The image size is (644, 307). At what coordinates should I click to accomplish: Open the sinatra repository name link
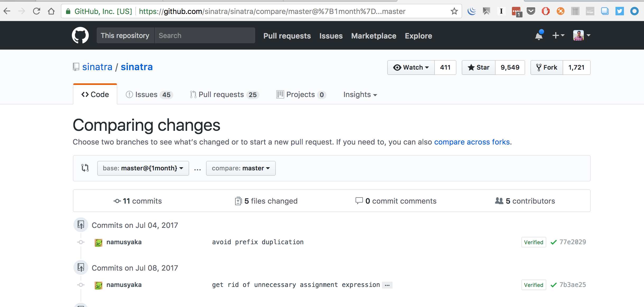(137, 67)
